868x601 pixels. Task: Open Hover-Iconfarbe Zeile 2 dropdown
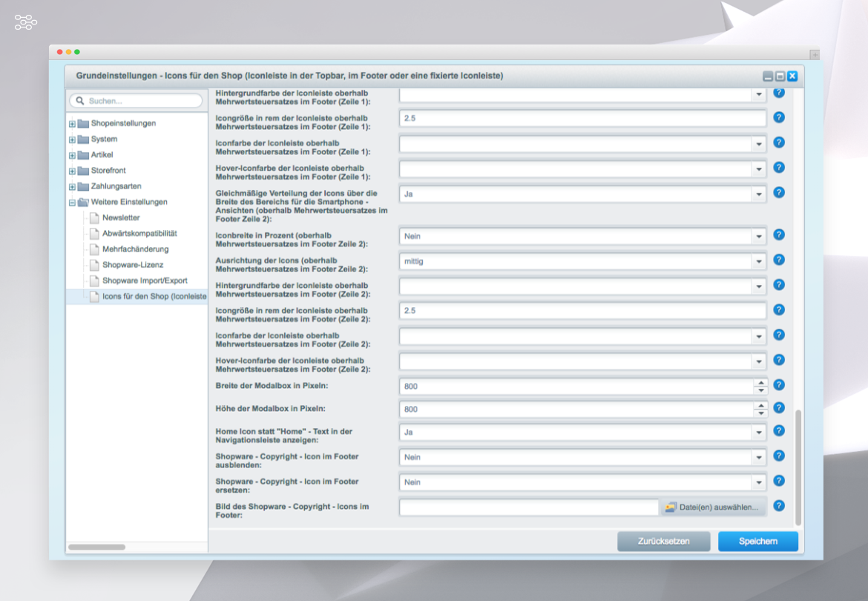pyautogui.click(x=759, y=362)
